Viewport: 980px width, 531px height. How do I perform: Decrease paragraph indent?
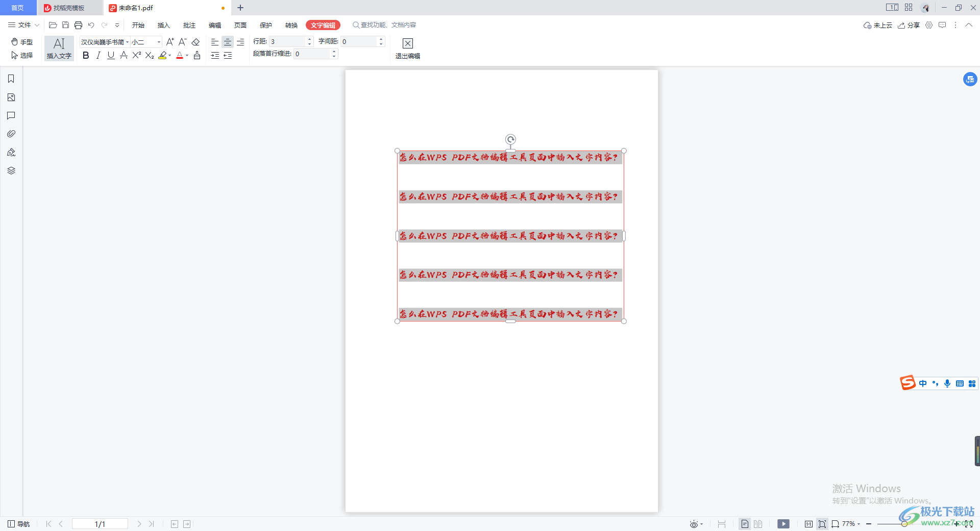click(x=228, y=55)
